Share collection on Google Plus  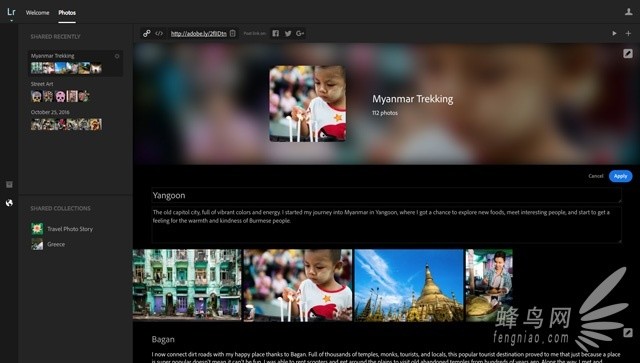(x=300, y=33)
